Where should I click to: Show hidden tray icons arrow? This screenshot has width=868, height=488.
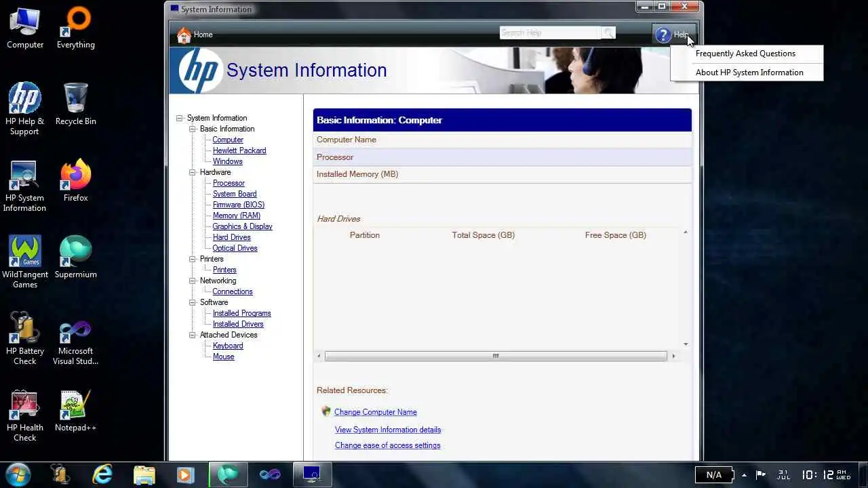[744, 474]
